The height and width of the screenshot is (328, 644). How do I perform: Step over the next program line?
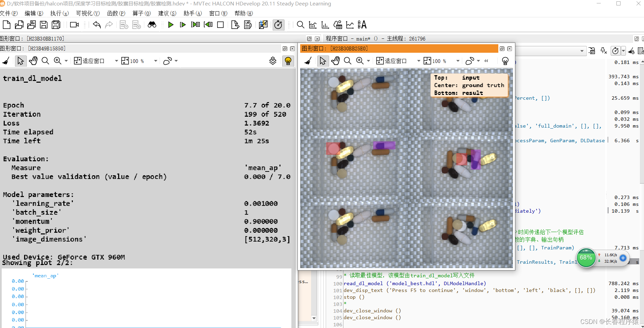click(x=195, y=25)
